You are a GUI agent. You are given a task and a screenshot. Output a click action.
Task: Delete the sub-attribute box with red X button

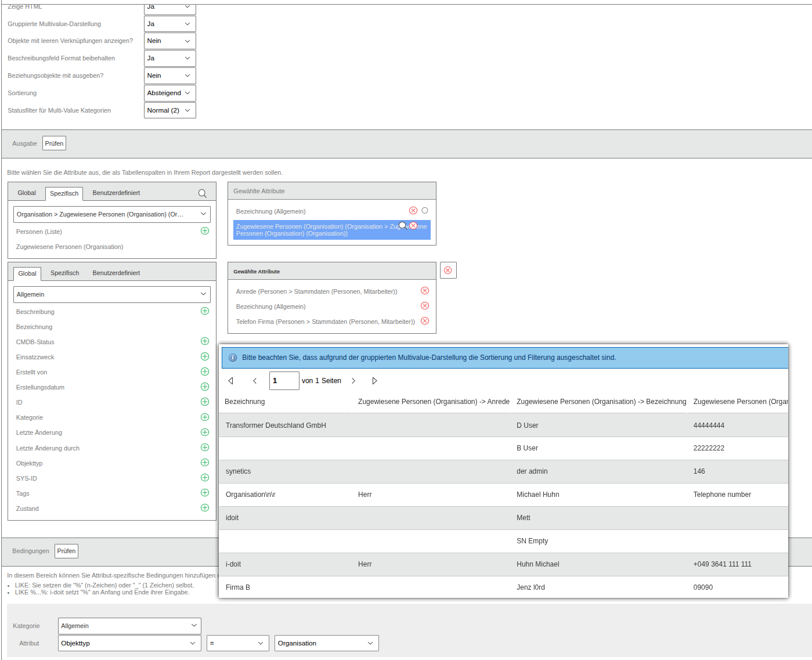point(448,271)
